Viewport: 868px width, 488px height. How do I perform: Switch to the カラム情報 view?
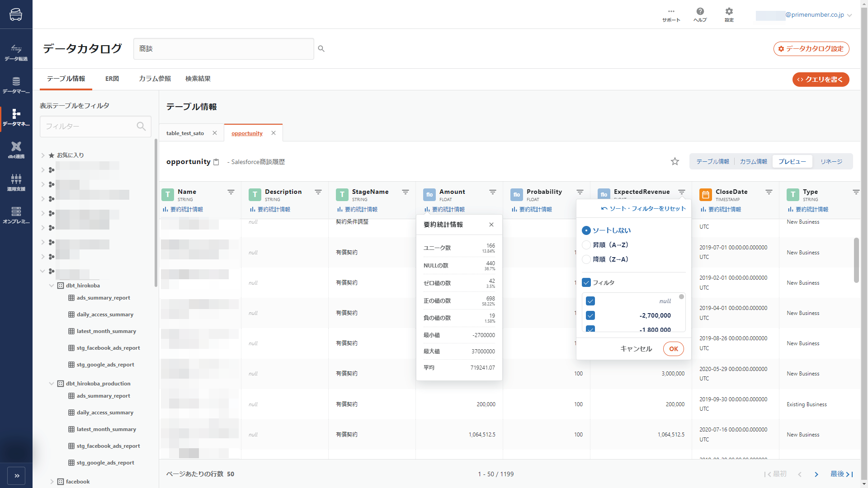click(753, 161)
